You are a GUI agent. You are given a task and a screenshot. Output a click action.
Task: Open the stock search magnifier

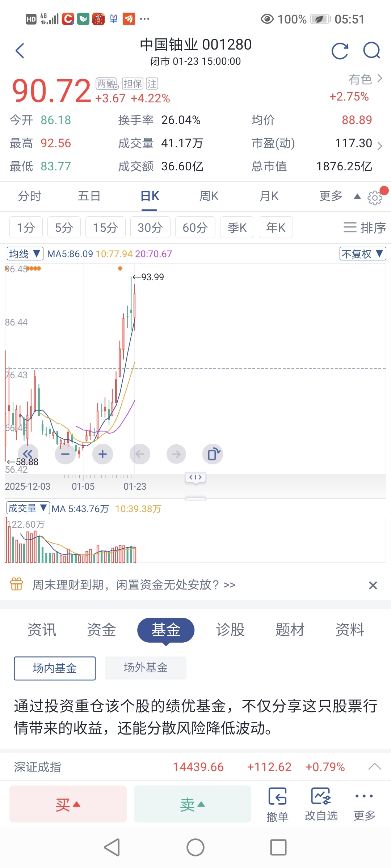371,51
